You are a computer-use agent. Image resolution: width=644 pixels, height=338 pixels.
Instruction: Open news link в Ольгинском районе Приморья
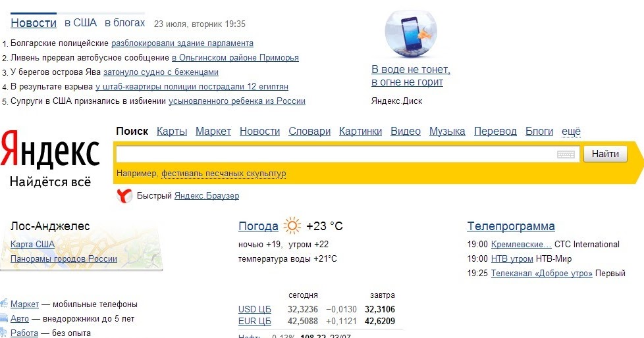tap(235, 58)
